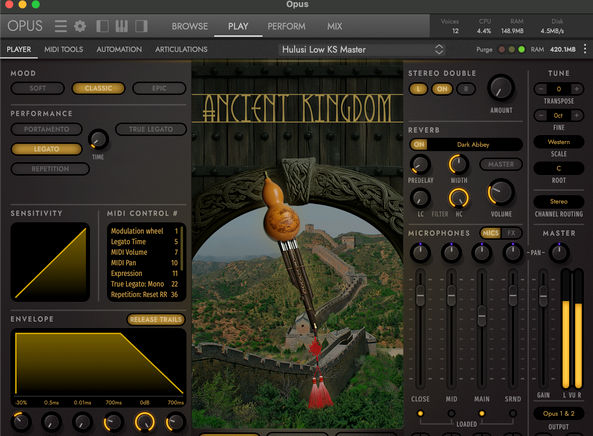Adjust the Stereo Double Amount knob

tap(501, 88)
